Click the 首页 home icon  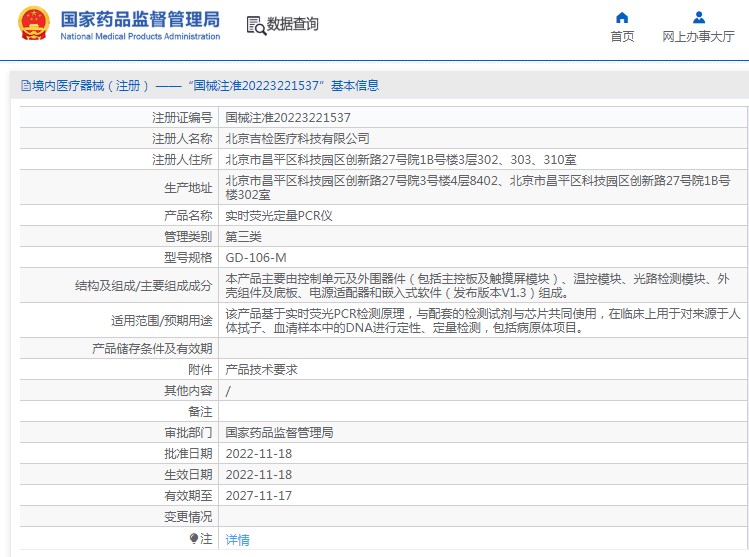point(622,18)
